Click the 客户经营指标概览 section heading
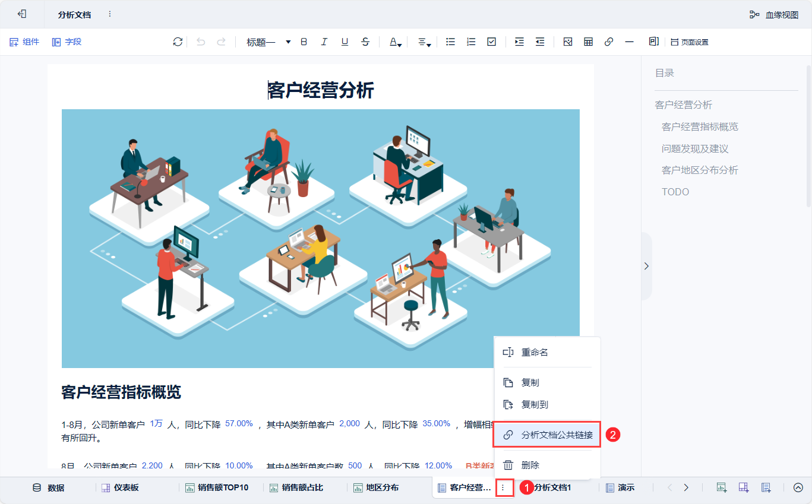The width and height of the screenshot is (812, 504). point(121,392)
